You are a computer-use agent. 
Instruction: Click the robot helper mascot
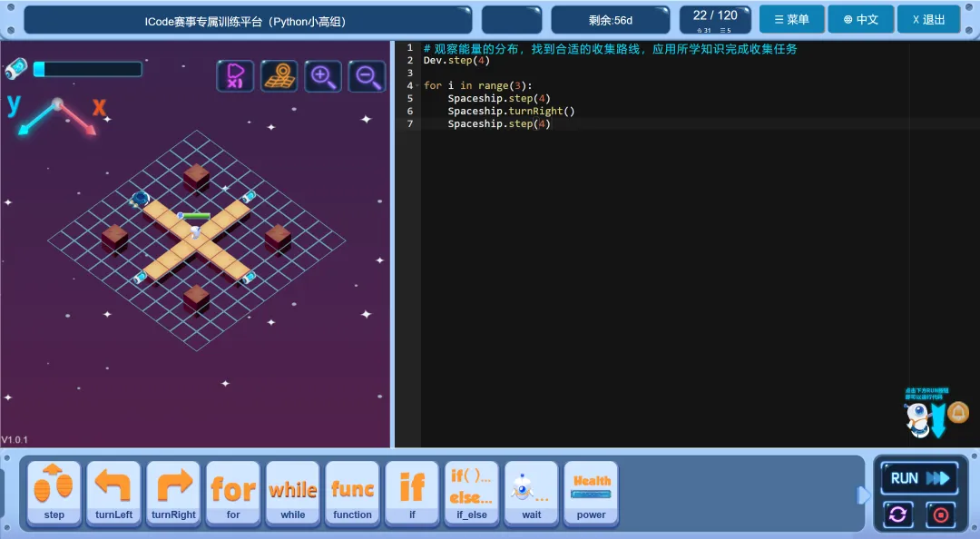pos(917,419)
